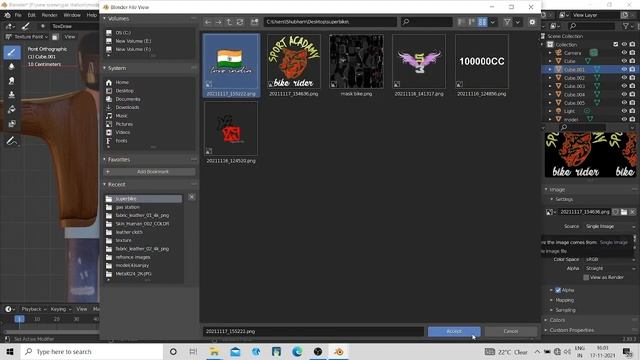Select the Draw brush tool

click(x=12, y=52)
